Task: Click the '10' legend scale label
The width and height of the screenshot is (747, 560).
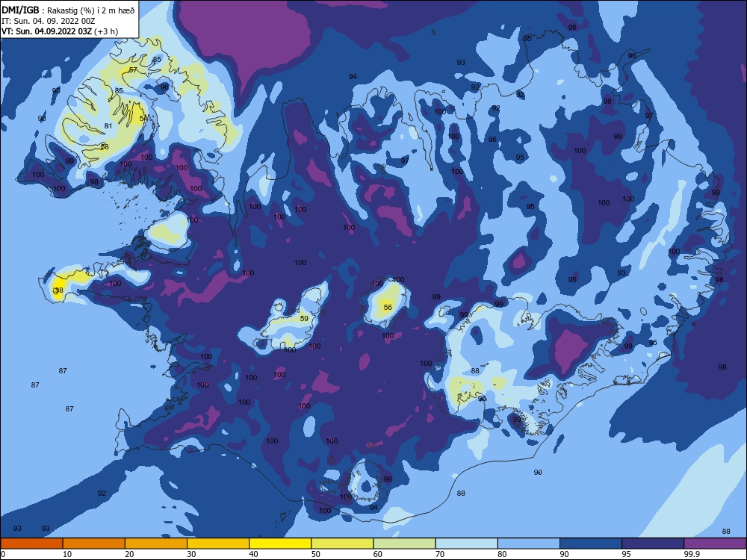Action: 67,554
